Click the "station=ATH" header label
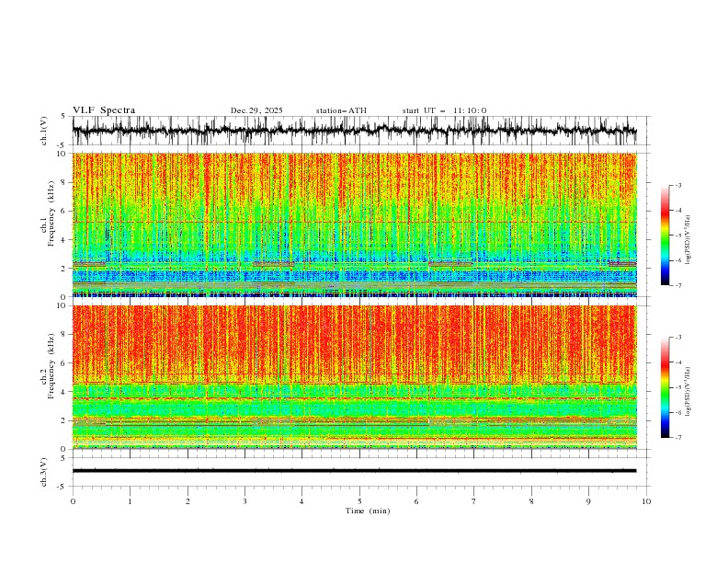This screenshot has height=563, width=728. point(341,110)
